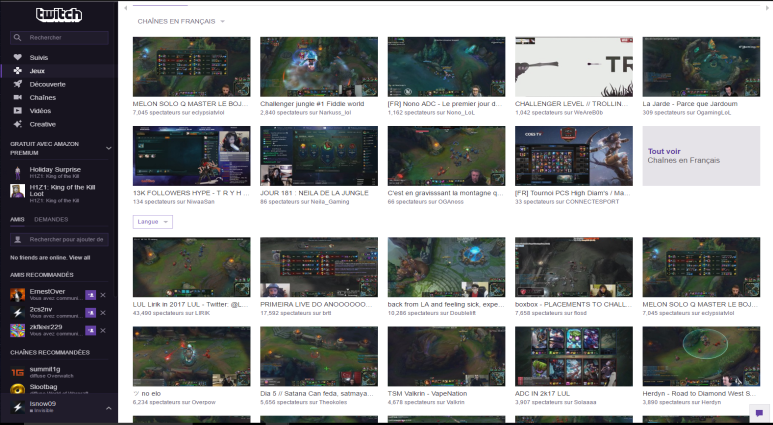Add ErnestOver as a friend

pos(90,295)
